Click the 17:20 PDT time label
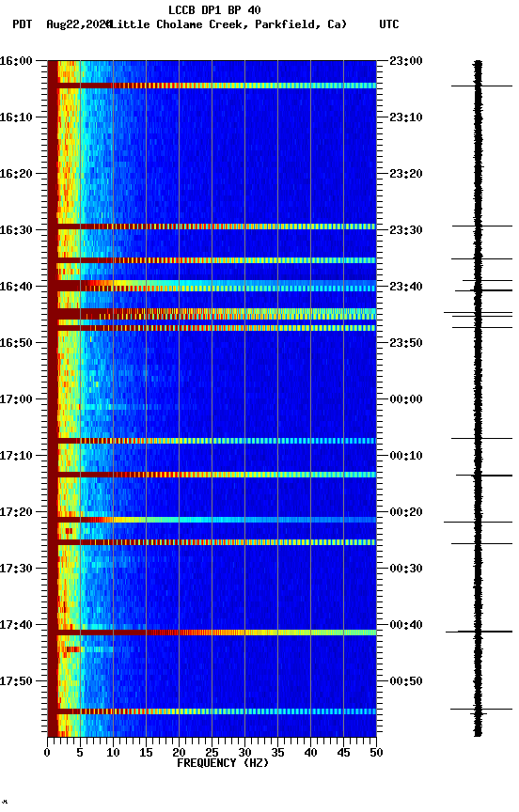This screenshot has height=812, width=519. (x=16, y=513)
